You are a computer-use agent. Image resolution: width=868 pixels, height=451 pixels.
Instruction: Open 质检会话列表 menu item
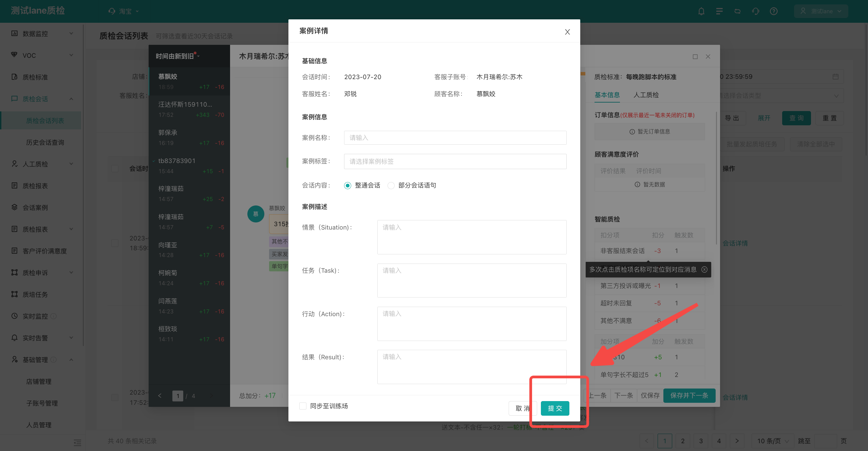coord(45,121)
